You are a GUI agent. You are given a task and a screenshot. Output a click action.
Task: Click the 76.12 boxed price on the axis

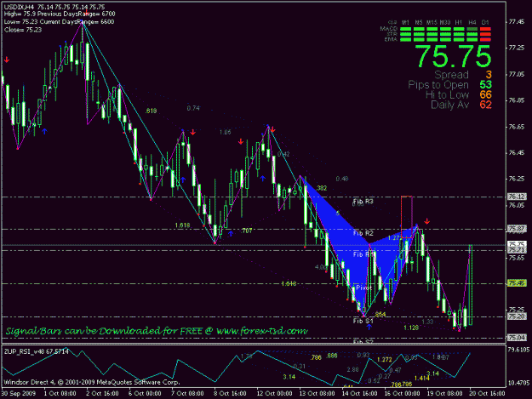click(517, 197)
